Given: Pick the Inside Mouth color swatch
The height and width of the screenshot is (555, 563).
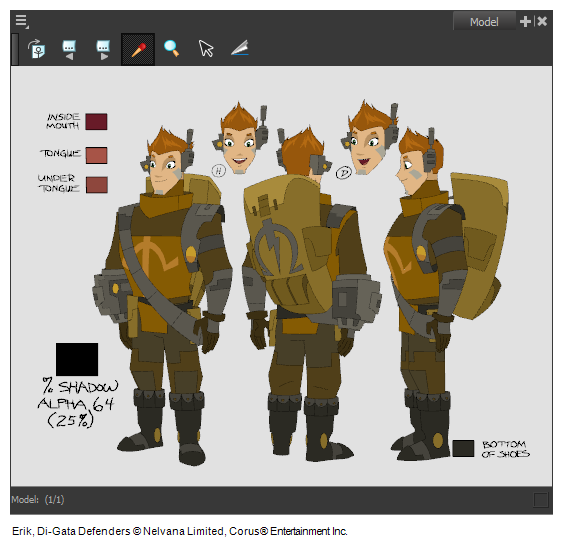Looking at the screenshot, I should (96, 121).
